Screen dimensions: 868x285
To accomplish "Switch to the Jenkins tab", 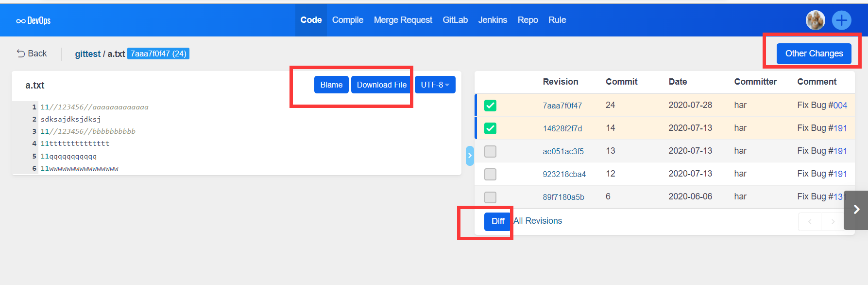I will click(493, 20).
